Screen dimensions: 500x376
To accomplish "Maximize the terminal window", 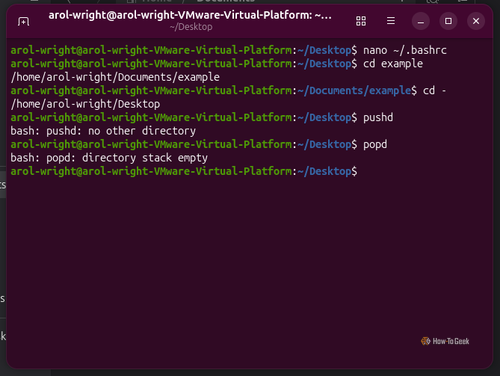I will [448, 21].
